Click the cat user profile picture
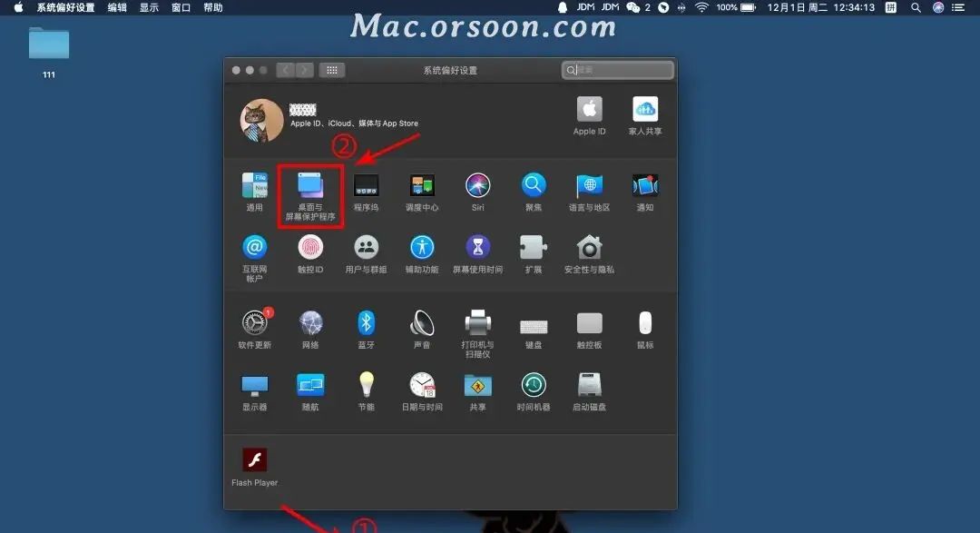This screenshot has width=980, height=533. click(x=262, y=120)
